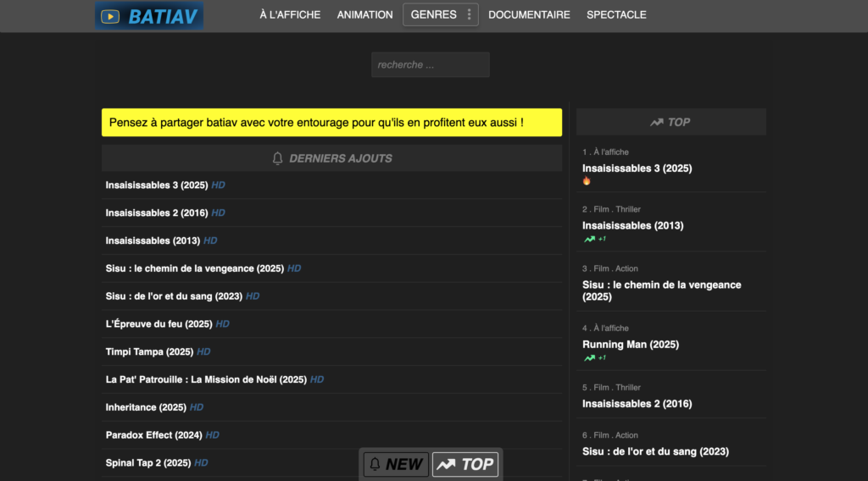This screenshot has height=481, width=868.
Task: Switch to the TOP floating tab
Action: [465, 464]
